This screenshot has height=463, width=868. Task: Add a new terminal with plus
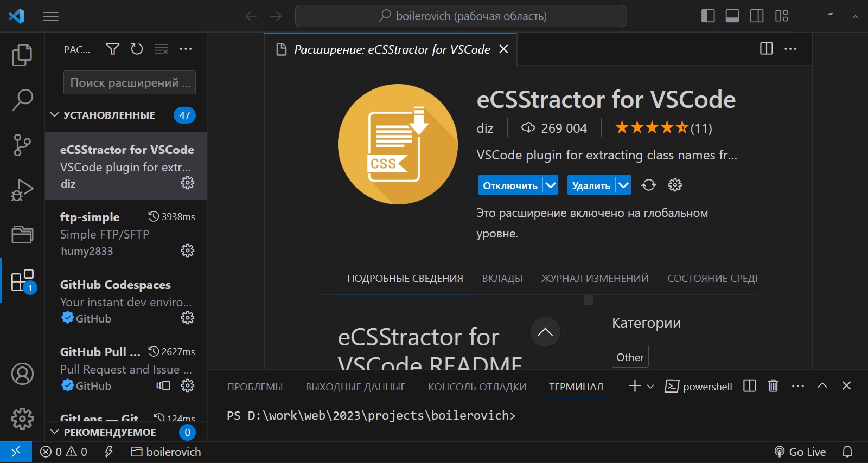click(x=635, y=386)
